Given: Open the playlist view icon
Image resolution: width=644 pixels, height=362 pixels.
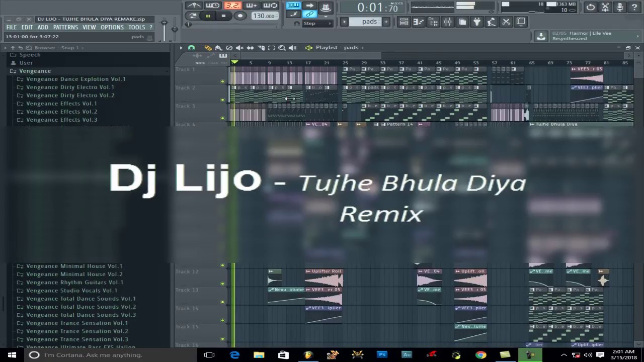Looking at the screenshot, I should 404,22.
